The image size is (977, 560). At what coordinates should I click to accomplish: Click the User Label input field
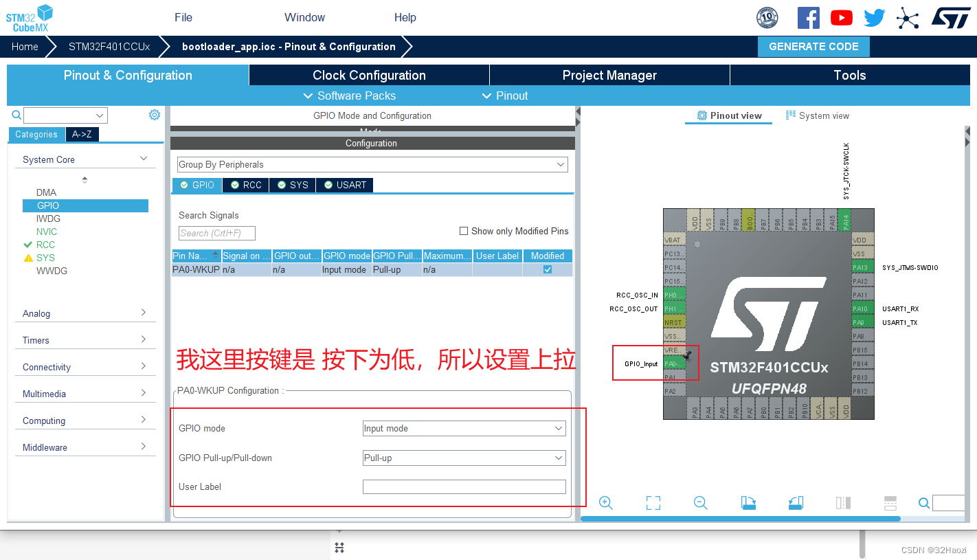tap(464, 486)
